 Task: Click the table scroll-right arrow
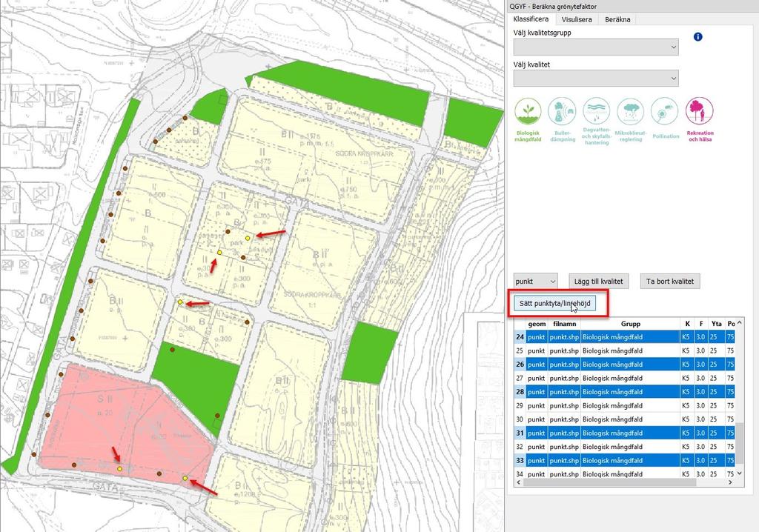[730, 482]
